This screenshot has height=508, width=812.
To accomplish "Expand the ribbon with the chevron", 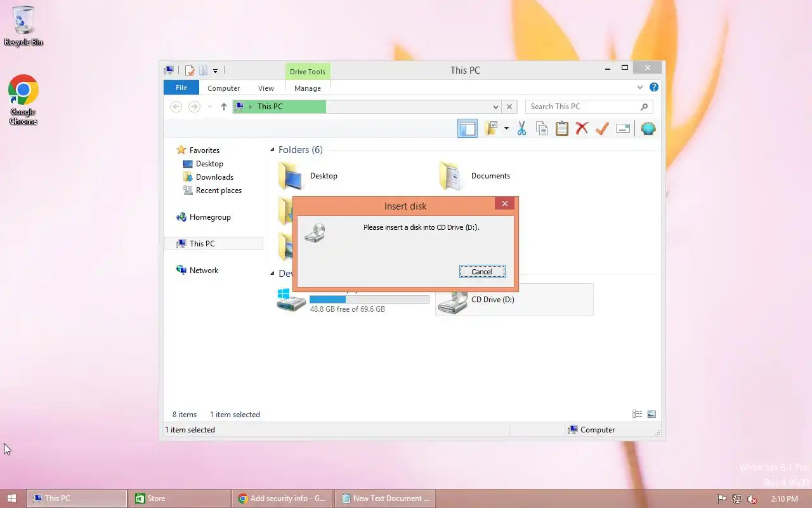I will [640, 88].
